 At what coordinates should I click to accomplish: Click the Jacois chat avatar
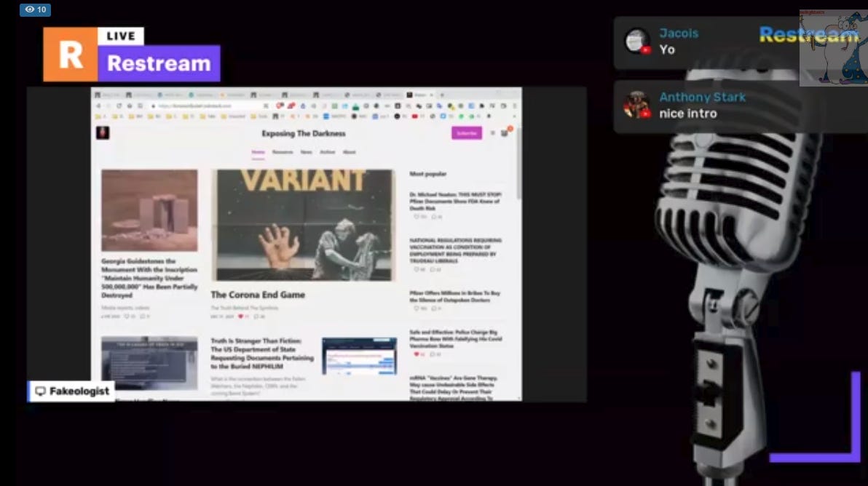pyautogui.click(x=637, y=41)
